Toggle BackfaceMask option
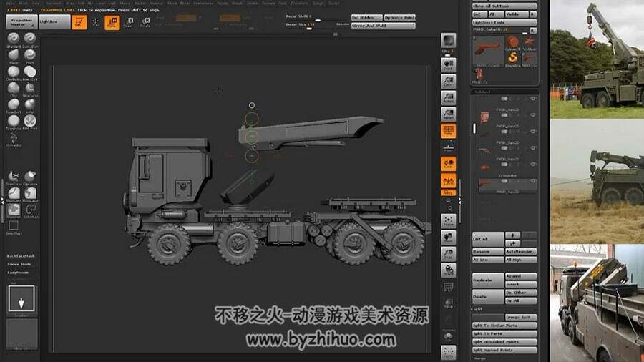Image resolution: width=644 pixels, height=362 pixels. 21,256
